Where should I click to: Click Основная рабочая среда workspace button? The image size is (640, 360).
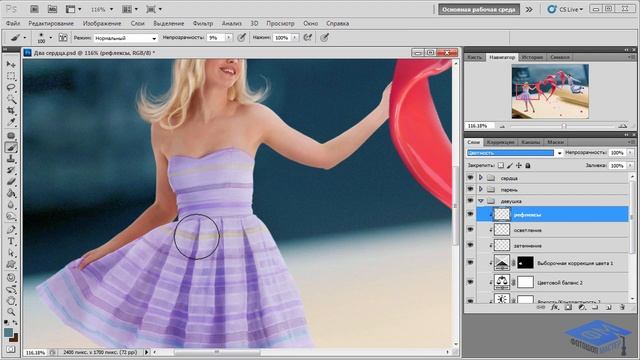479,9
